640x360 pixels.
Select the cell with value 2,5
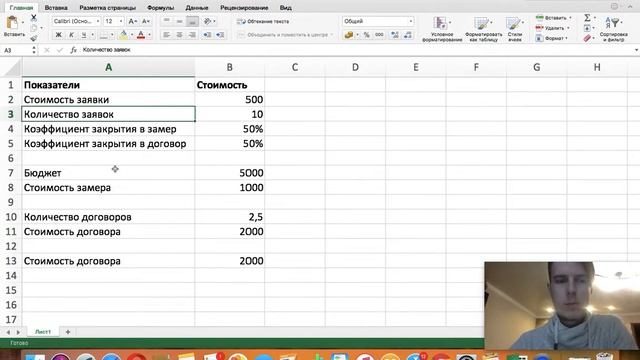(x=229, y=217)
